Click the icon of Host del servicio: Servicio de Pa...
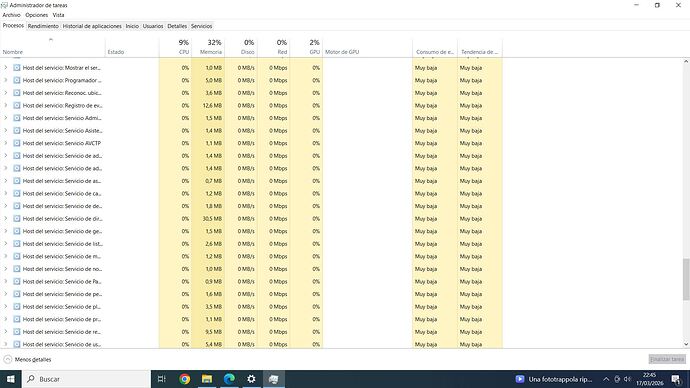 (x=17, y=282)
